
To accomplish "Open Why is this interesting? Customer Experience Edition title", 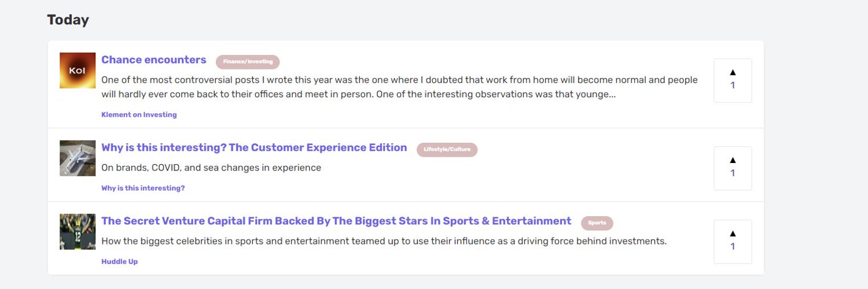I will tap(254, 148).
